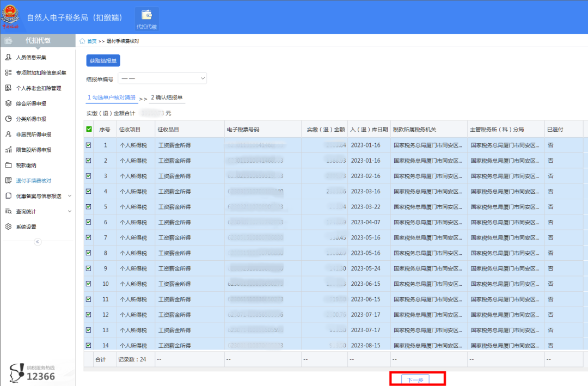The image size is (588, 386).
Task: Click the 分类所得申报 pie chart icon
Action: (8, 119)
